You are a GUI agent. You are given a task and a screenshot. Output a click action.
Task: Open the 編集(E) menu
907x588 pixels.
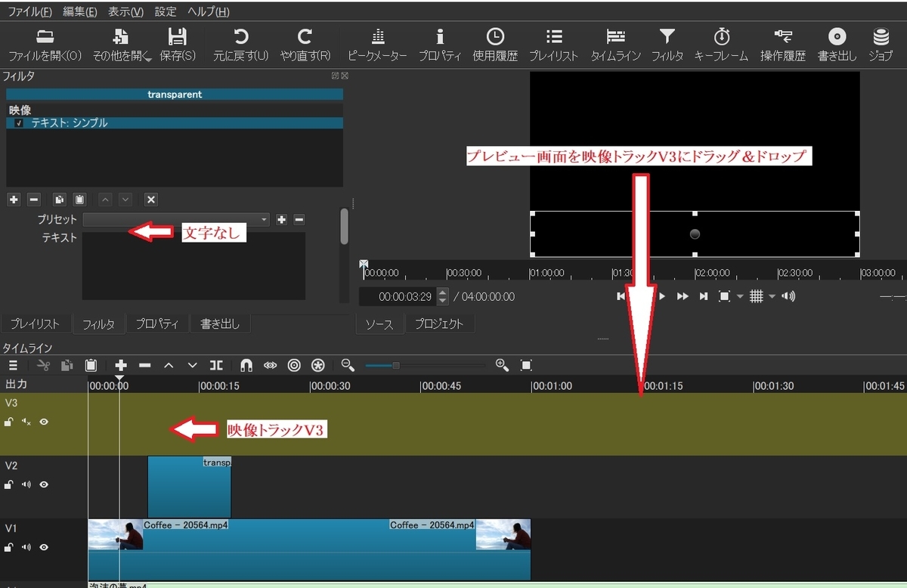[x=80, y=11]
